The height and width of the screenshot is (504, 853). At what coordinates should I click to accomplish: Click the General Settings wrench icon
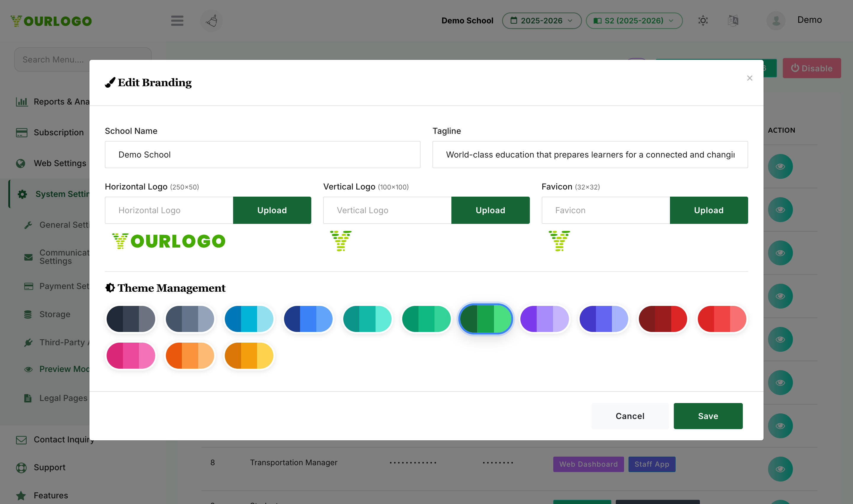click(x=28, y=225)
